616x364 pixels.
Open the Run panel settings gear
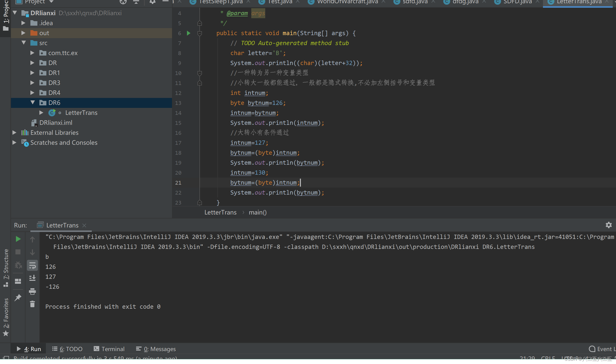click(x=609, y=225)
